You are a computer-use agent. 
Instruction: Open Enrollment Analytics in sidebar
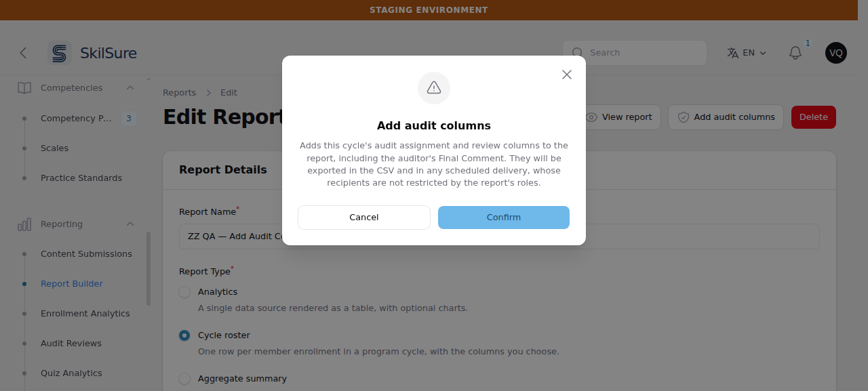[x=85, y=314]
